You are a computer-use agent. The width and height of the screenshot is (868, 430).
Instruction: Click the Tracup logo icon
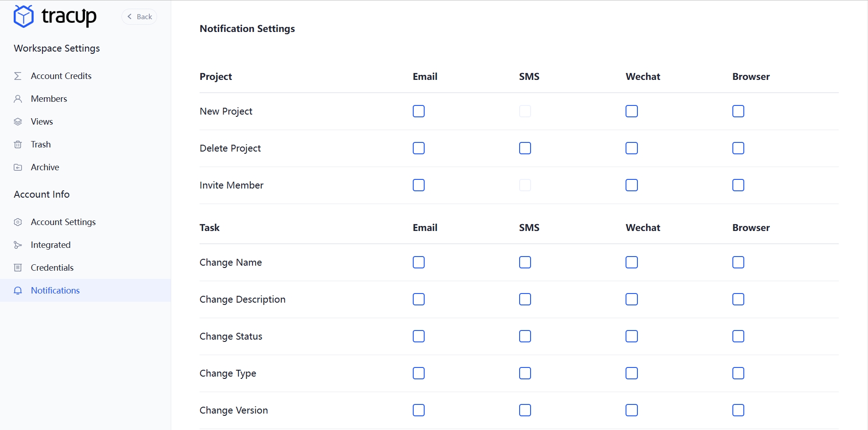tap(23, 16)
